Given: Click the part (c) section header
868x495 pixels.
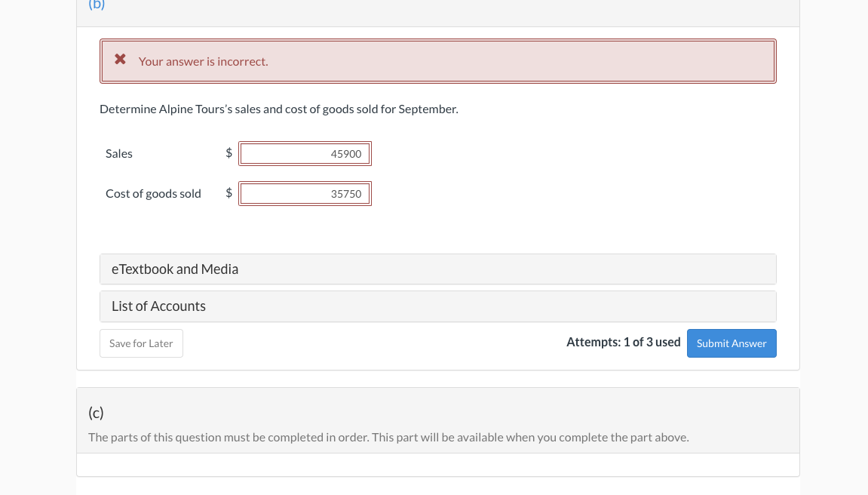Looking at the screenshot, I should pyautogui.click(x=96, y=412).
